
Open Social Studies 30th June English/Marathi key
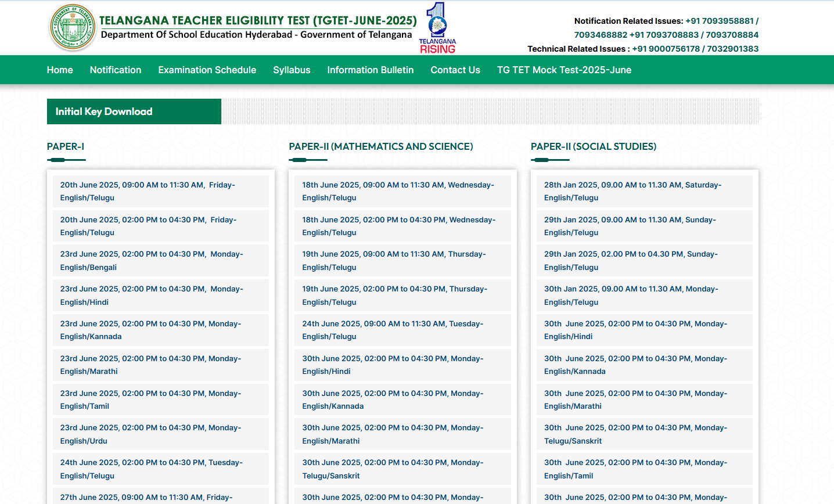pos(645,399)
